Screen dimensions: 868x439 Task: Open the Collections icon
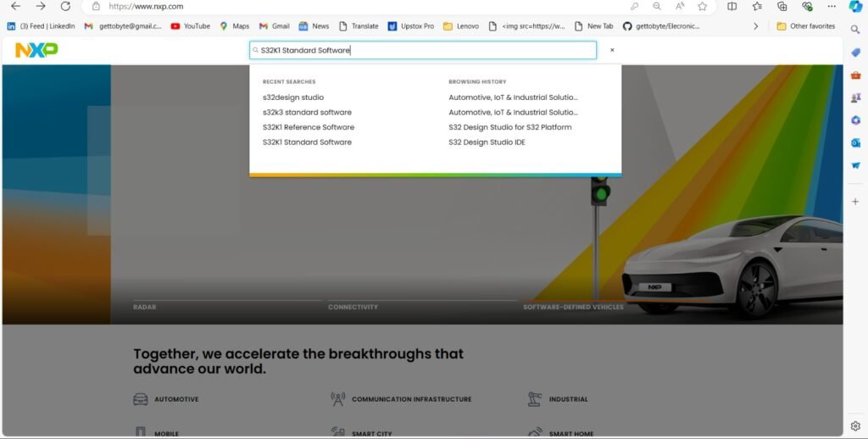pyautogui.click(x=782, y=7)
